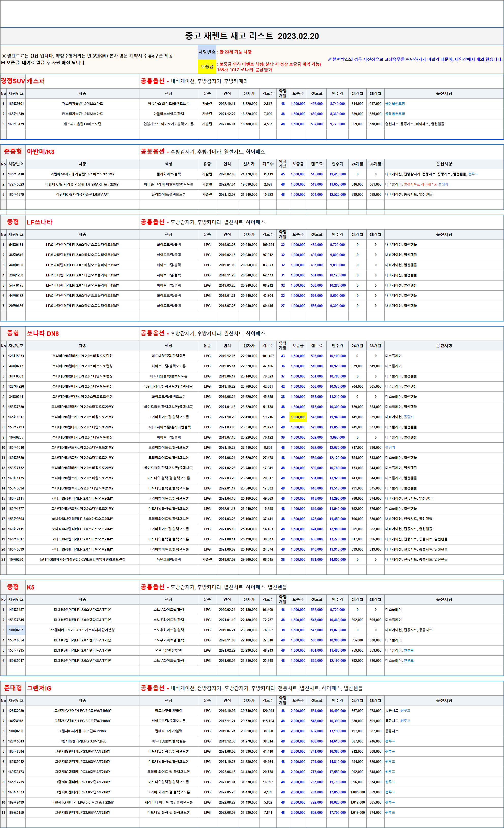Click the title '중고 재렌트 재고 리스트 2023.02.20'

(x=252, y=36)
